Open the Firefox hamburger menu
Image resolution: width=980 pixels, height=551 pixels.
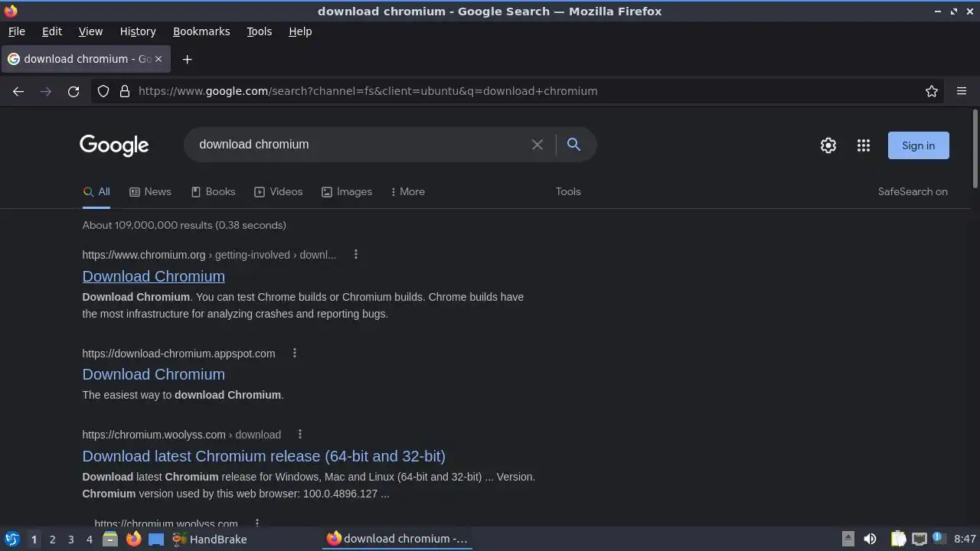click(x=962, y=91)
